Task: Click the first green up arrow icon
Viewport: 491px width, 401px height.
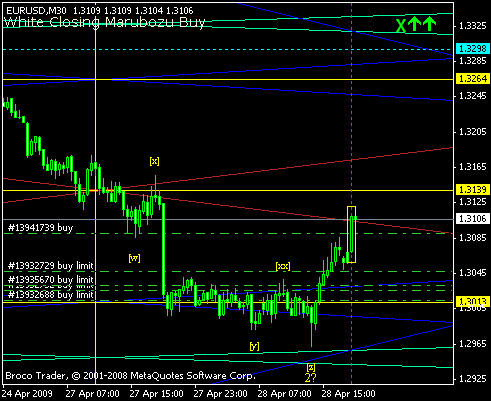Action: [414, 24]
